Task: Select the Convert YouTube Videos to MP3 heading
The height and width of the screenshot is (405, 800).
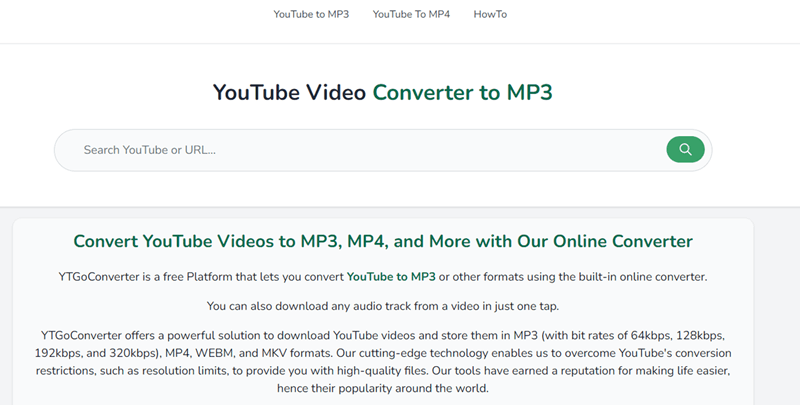Action: pos(383,241)
